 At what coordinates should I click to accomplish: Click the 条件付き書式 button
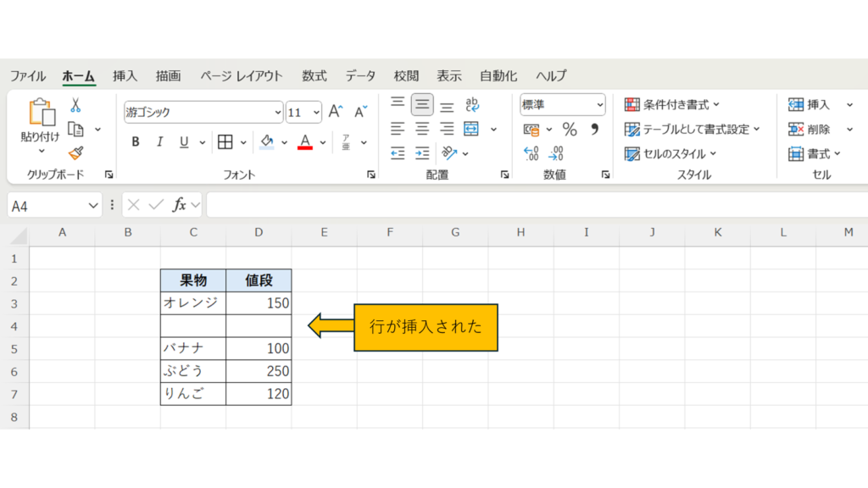click(671, 105)
